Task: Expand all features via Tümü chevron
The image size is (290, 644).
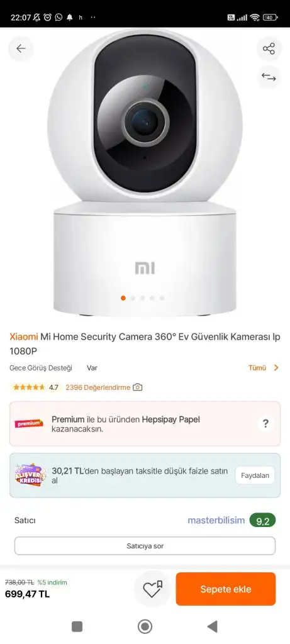Action: [x=276, y=367]
